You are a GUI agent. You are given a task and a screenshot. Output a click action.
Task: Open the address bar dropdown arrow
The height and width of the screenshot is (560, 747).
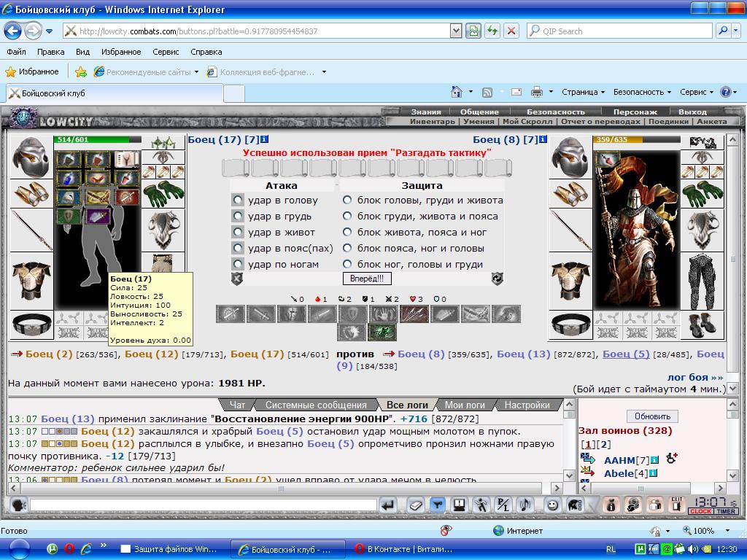[x=456, y=31]
